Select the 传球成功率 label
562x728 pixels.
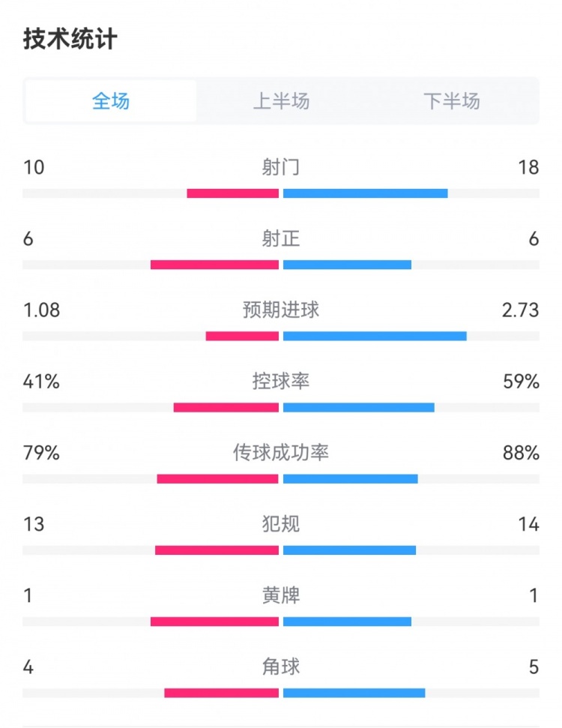pyautogui.click(x=281, y=453)
